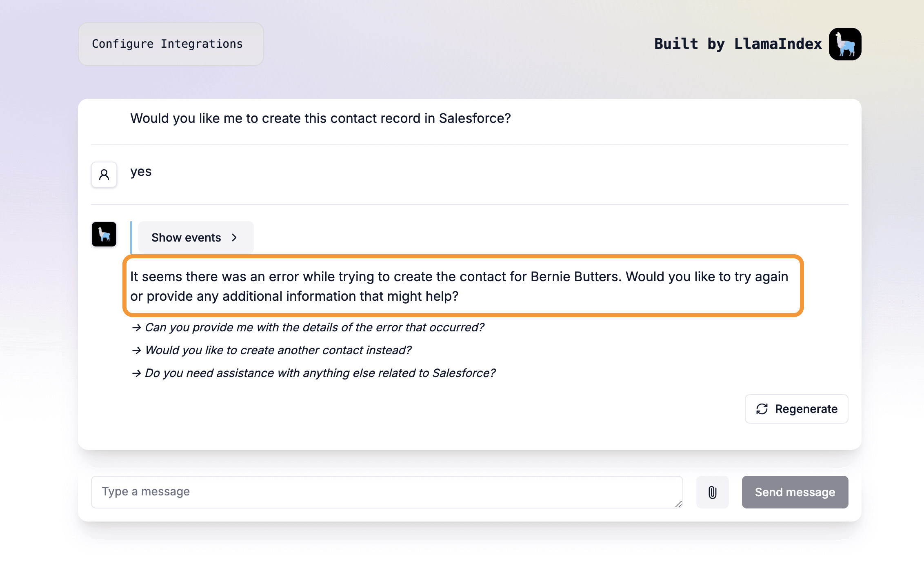924x566 pixels.
Task: Click the chevron next to Show events
Action: pos(234,237)
